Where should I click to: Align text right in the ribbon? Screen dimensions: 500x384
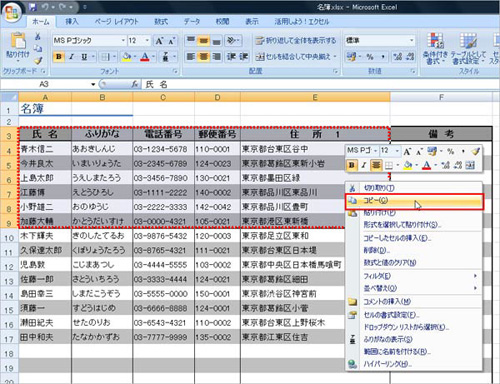point(217,57)
